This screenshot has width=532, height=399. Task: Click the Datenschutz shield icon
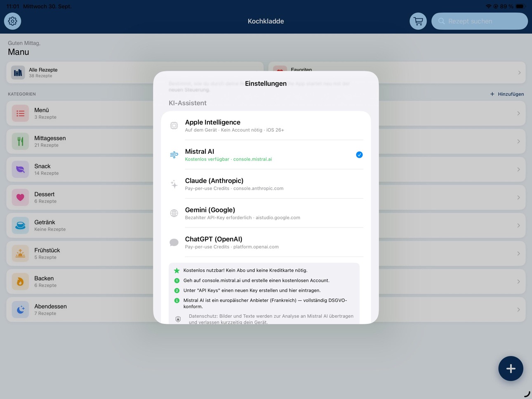pos(178,319)
